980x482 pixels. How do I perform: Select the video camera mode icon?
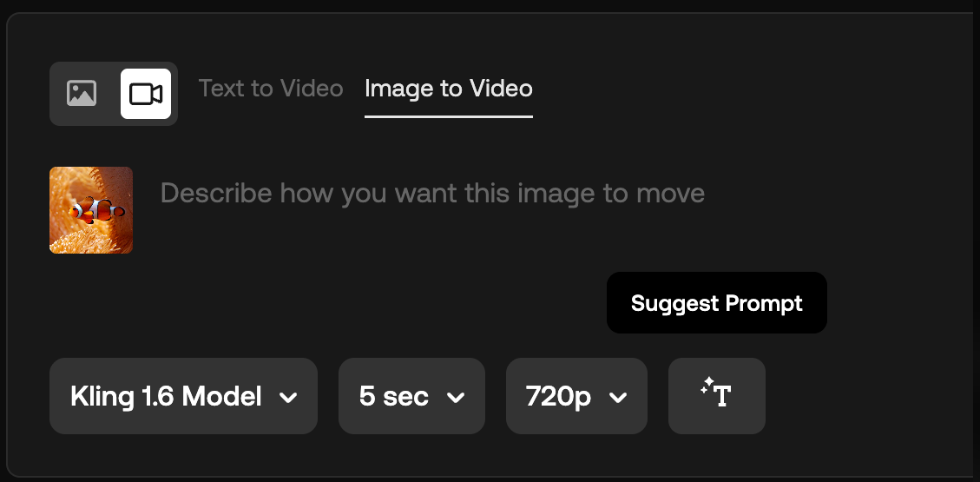pyautogui.click(x=146, y=93)
